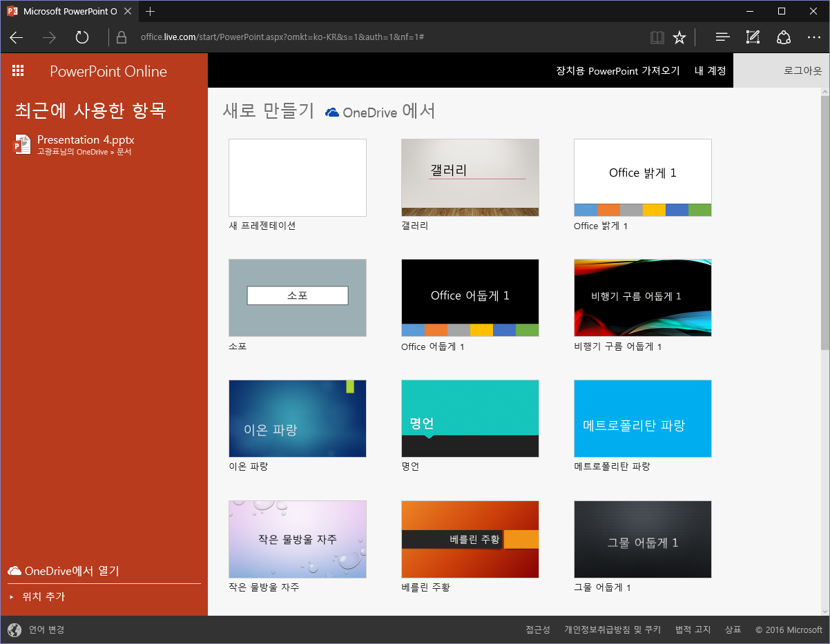Click Office 어둡게 1 caption text
The image size is (830, 644).
tap(433, 347)
